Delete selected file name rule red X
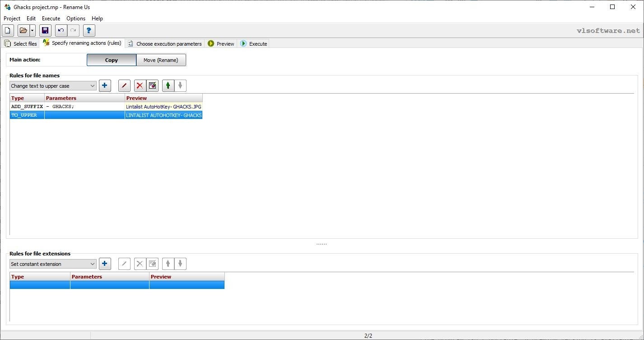 tap(140, 85)
